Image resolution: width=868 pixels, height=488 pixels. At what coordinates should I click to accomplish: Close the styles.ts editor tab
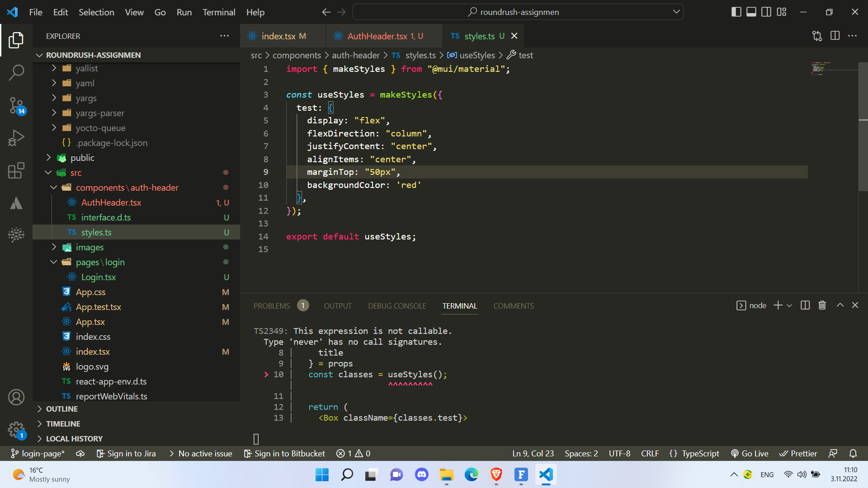(x=514, y=36)
